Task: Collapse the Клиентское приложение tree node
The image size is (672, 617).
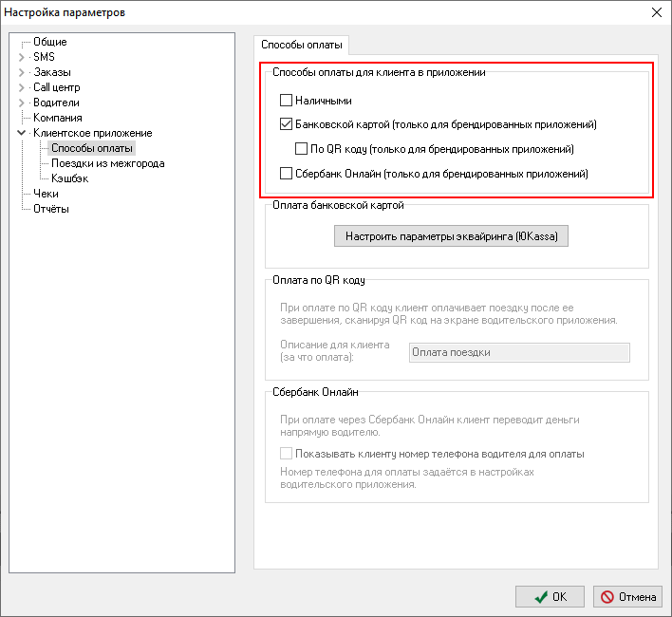Action: [21, 133]
